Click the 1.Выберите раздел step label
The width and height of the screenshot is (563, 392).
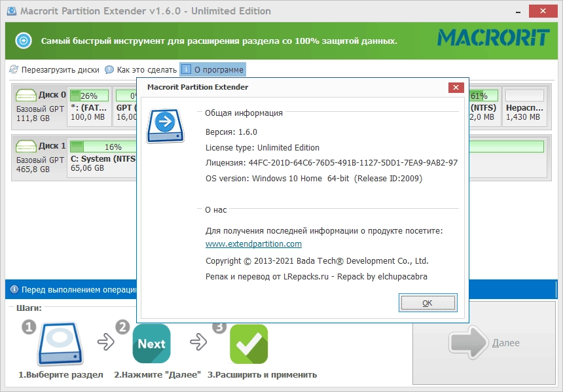(x=61, y=375)
